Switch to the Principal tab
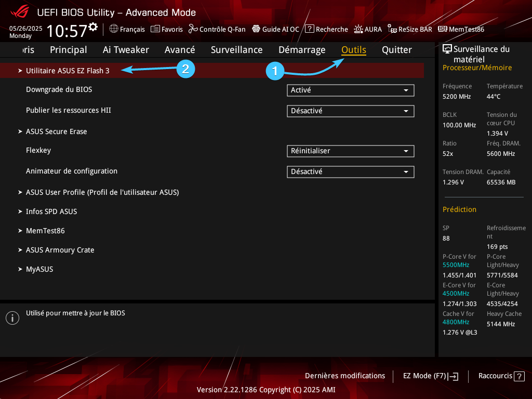Screen dimensions: 532x399 point(69,50)
